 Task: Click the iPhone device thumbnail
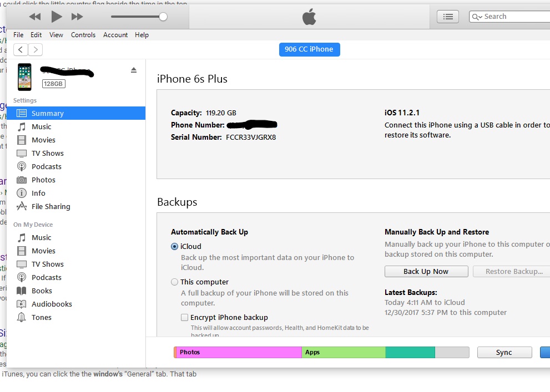coord(24,77)
